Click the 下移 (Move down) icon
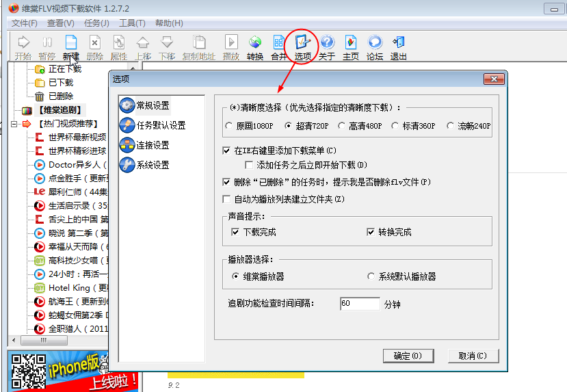 point(167,47)
